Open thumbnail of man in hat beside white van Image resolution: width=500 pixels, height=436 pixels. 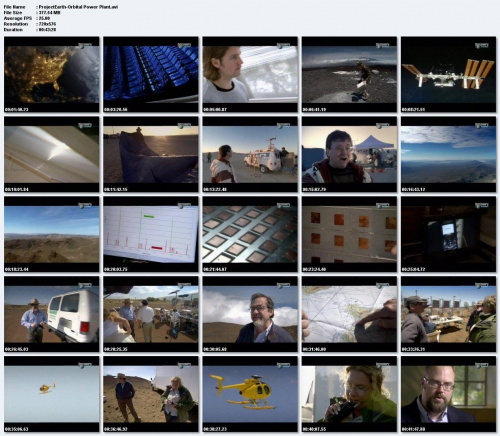(x=52, y=314)
